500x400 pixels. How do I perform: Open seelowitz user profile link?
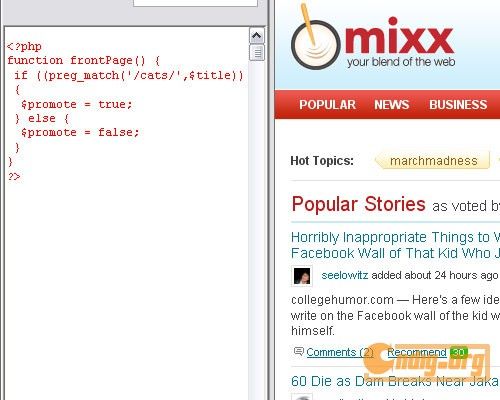coord(345,275)
